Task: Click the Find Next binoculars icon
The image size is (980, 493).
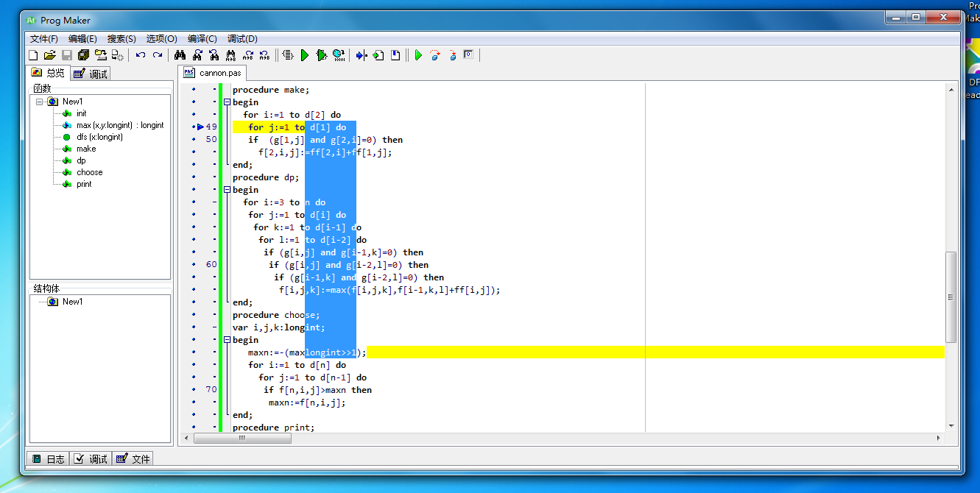Action: tap(197, 55)
